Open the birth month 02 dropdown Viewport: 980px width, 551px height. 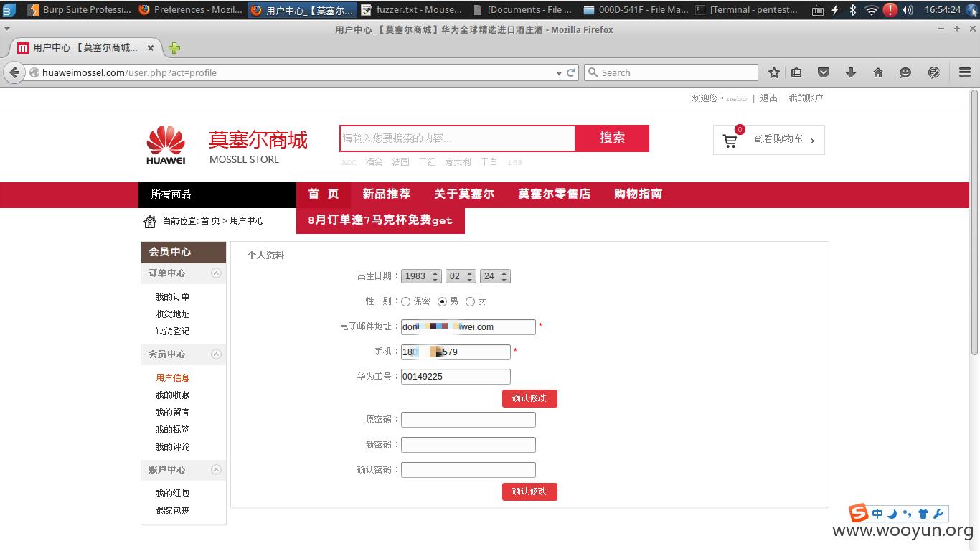[x=461, y=276]
